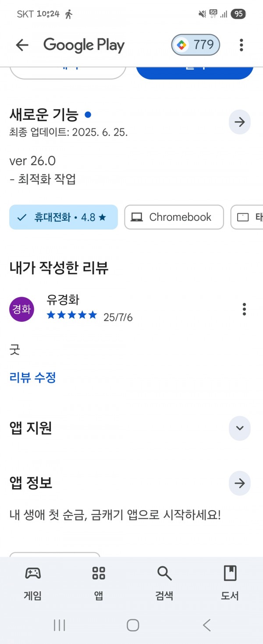Tap the five-star rating on my review

click(72, 315)
